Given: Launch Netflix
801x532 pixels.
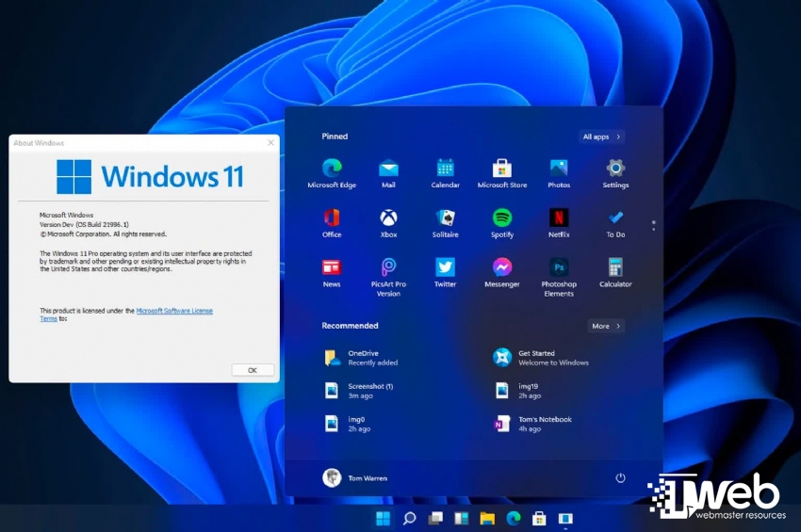Looking at the screenshot, I should click(559, 223).
